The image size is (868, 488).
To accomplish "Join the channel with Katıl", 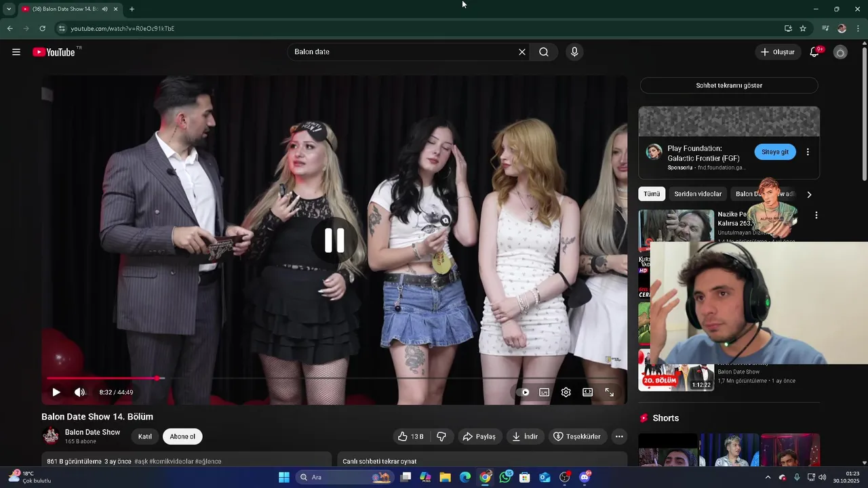I will coord(145,436).
